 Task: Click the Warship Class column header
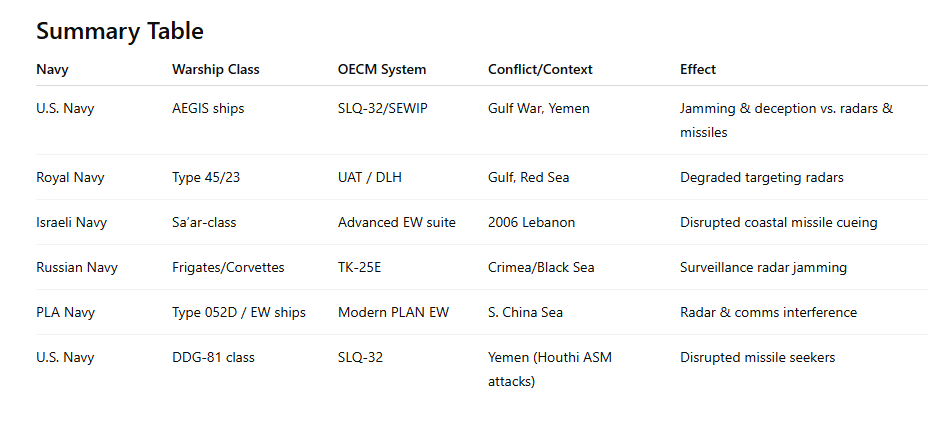(215, 70)
